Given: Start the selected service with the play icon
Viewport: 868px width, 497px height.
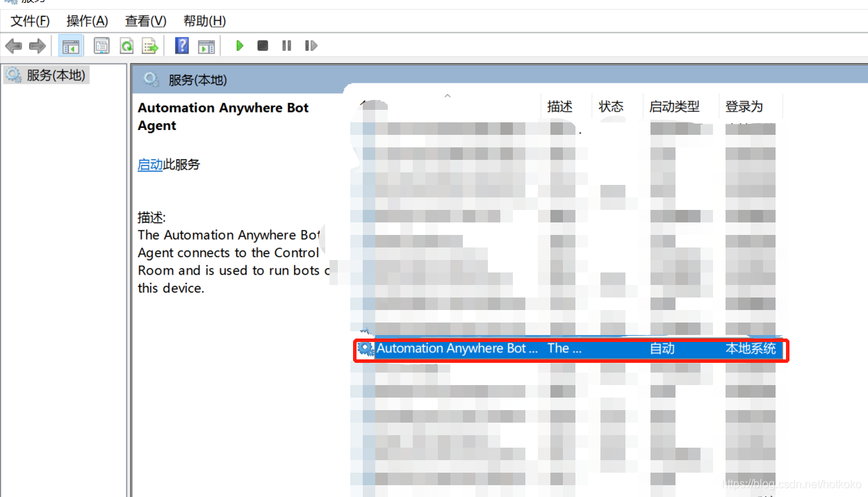Looking at the screenshot, I should [x=239, y=45].
